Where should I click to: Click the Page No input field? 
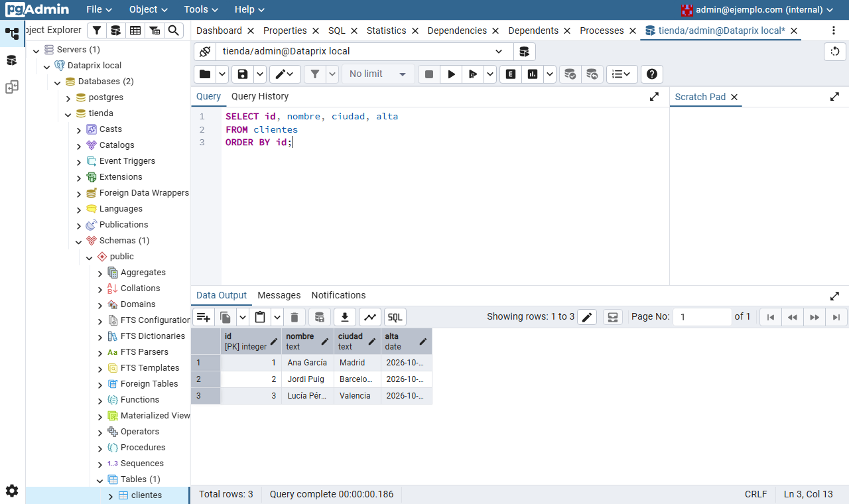[x=702, y=317]
